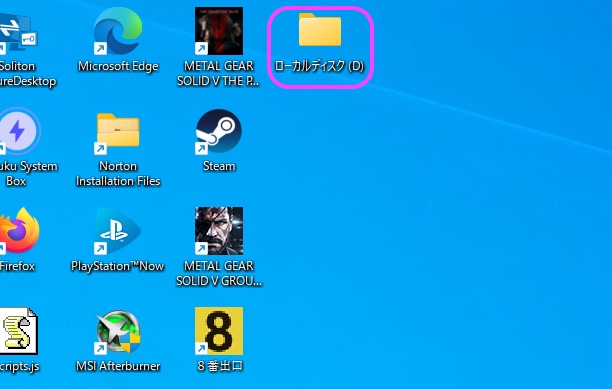
Task: Select the Soliton SecureDesktop shortcut icon
Action: tap(18, 32)
